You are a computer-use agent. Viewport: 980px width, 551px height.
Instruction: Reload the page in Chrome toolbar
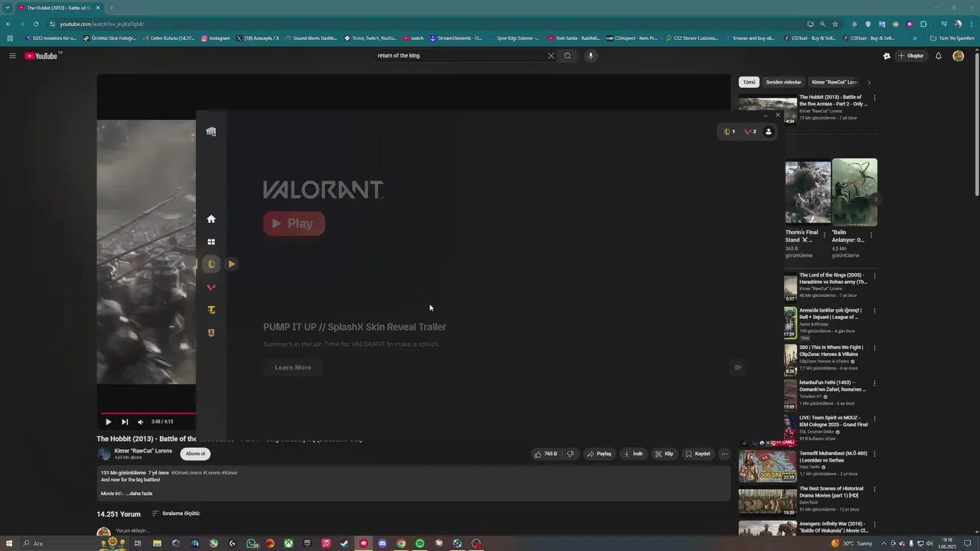coord(35,24)
